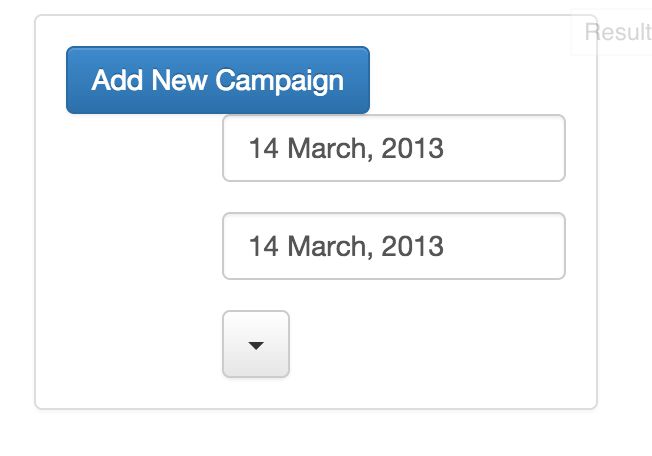
Task: Click inside the start date text box
Action: (x=393, y=149)
